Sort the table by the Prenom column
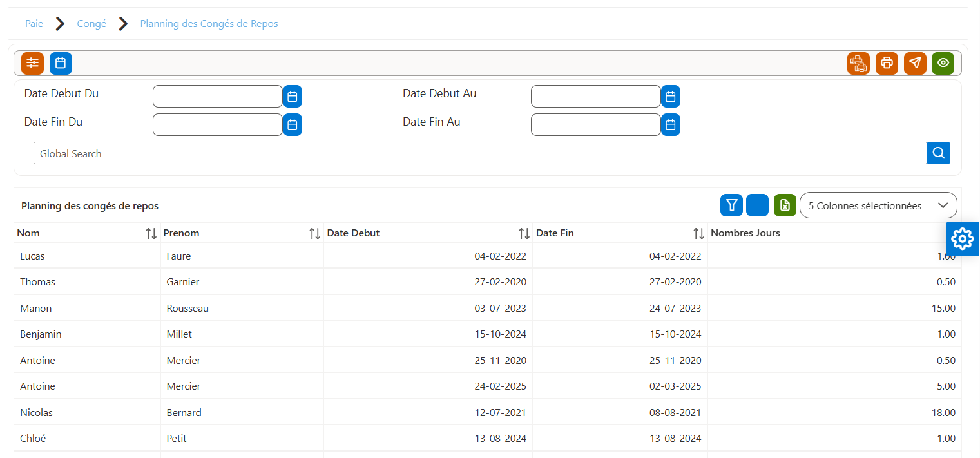Screen dimensions: 980x458 315,233
